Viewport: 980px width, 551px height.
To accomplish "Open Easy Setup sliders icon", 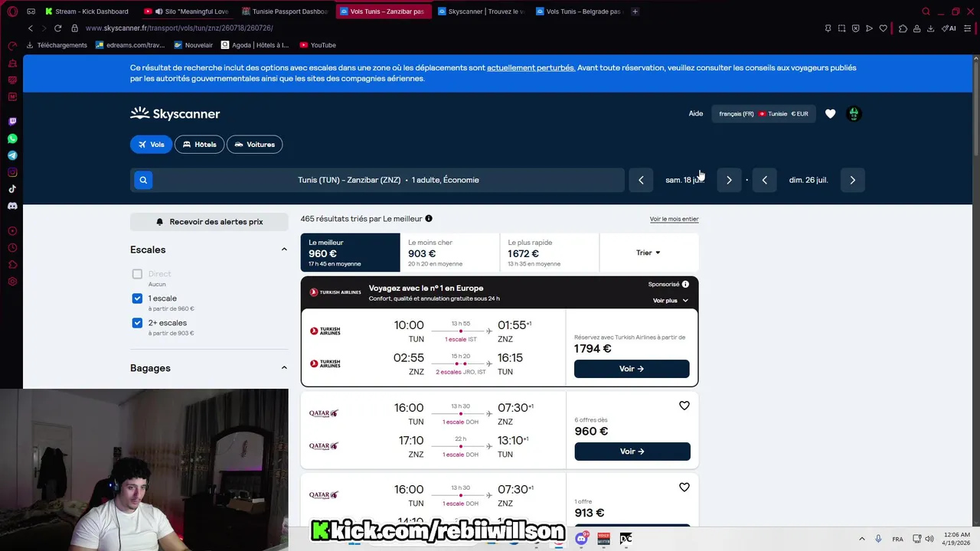I will point(969,28).
